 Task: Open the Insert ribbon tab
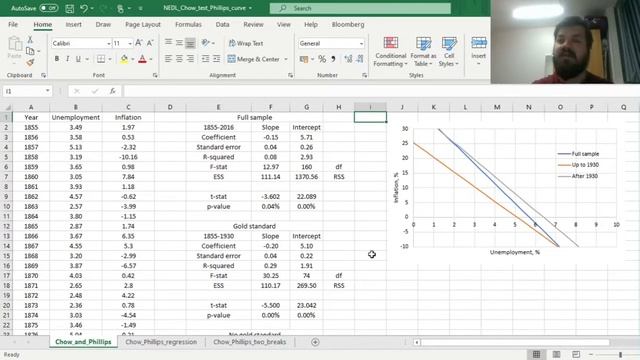[x=73, y=24]
